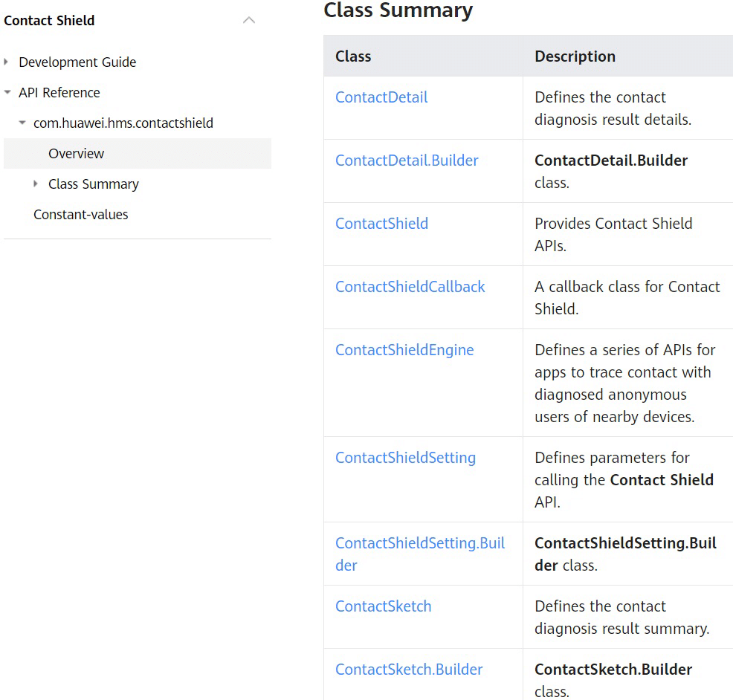Open the ContactSketch.Builder class page
The image size is (733, 700).
[409, 670]
